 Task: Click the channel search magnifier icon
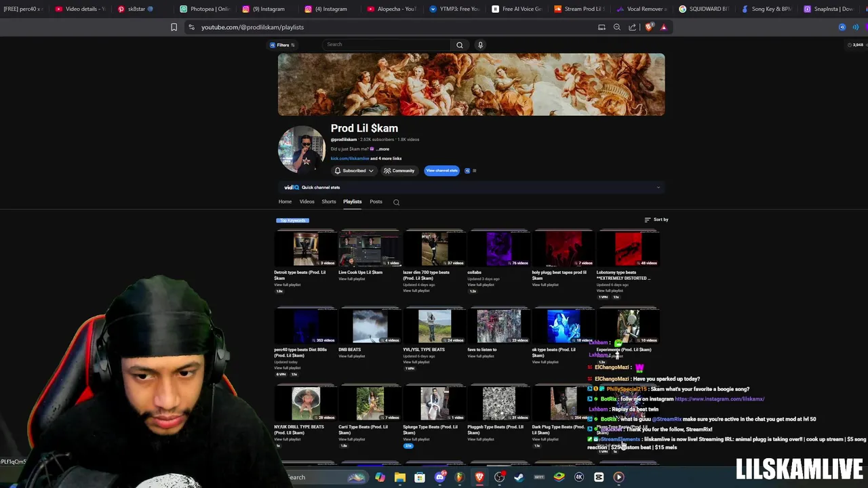click(396, 202)
